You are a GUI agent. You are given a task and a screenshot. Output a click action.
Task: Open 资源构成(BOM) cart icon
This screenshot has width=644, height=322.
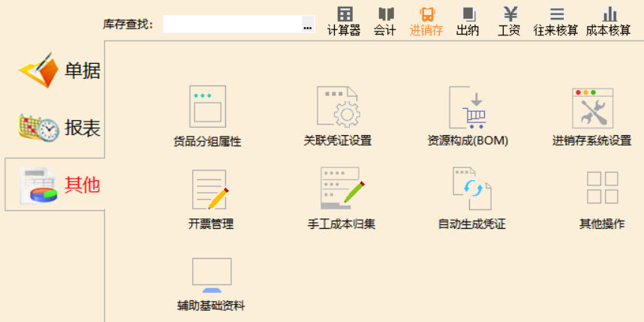click(468, 107)
